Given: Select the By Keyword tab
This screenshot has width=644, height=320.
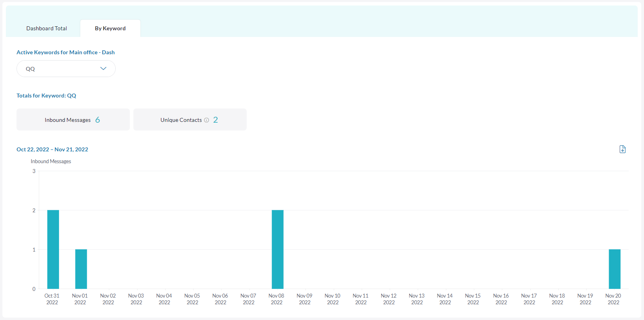Looking at the screenshot, I should (110, 28).
